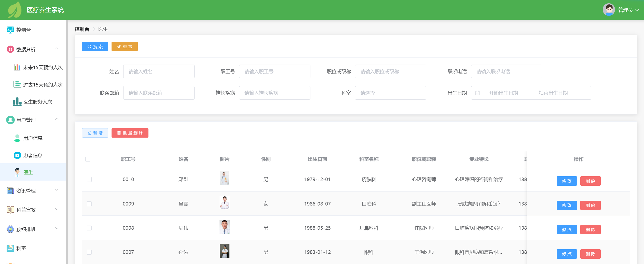
Task: Click the calendar icon in 出生日期 field
Action: 477,93
